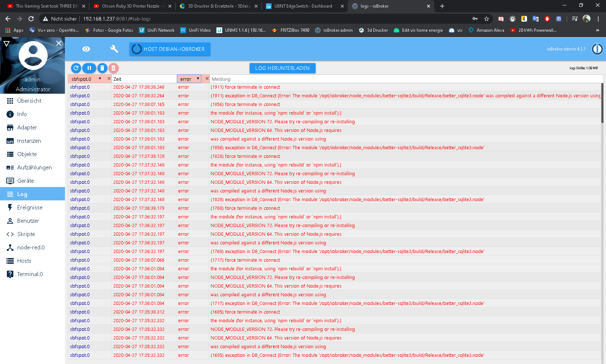
Task: Click the Benutzer person icon
Action: [10, 221]
